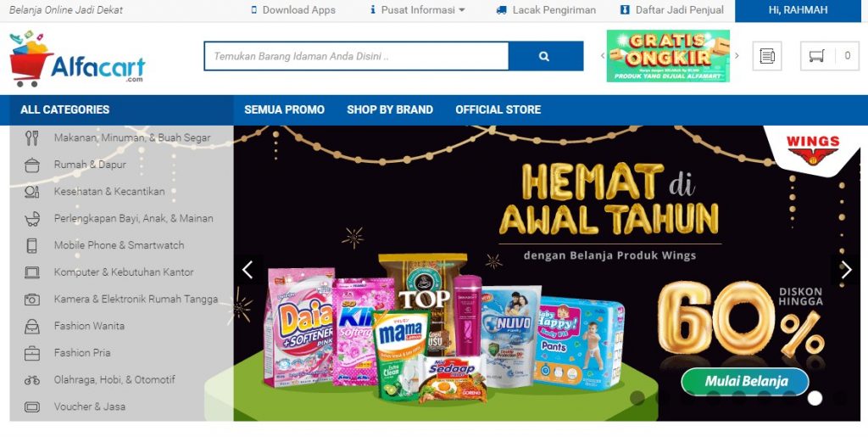This screenshot has height=437, width=868.
Task: Focus the Temukan Barang Idaman search field
Action: pos(357,56)
